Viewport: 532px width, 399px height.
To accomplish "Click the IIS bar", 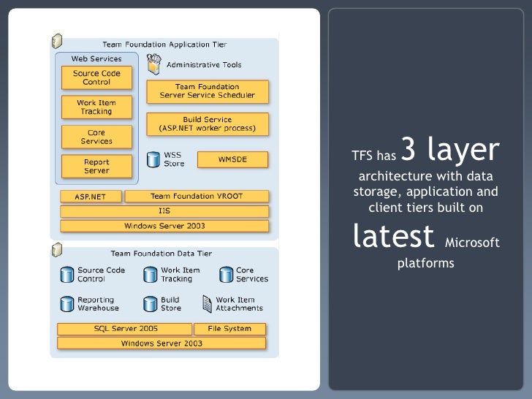I will [x=164, y=211].
